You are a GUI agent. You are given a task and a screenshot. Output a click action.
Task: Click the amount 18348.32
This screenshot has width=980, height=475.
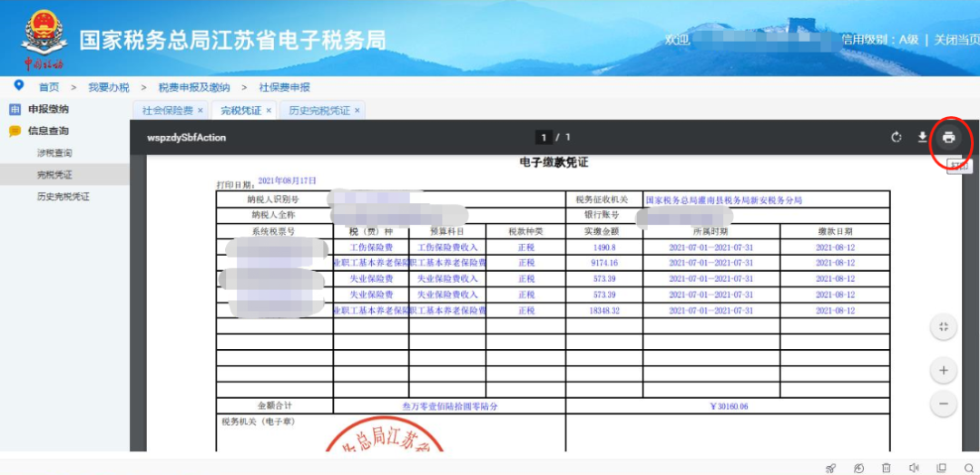click(603, 310)
